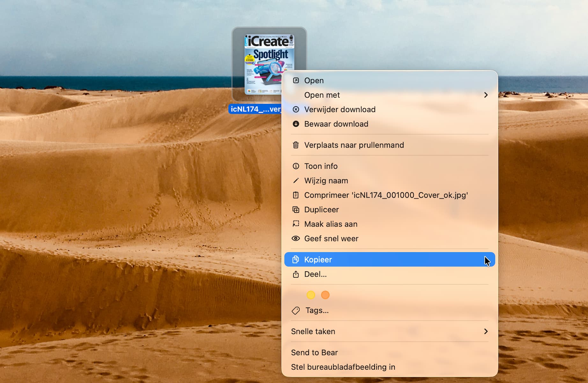Click the trash icon beside Verplaats naar prullenmand
Viewport: 588px width, 383px height.
click(296, 145)
